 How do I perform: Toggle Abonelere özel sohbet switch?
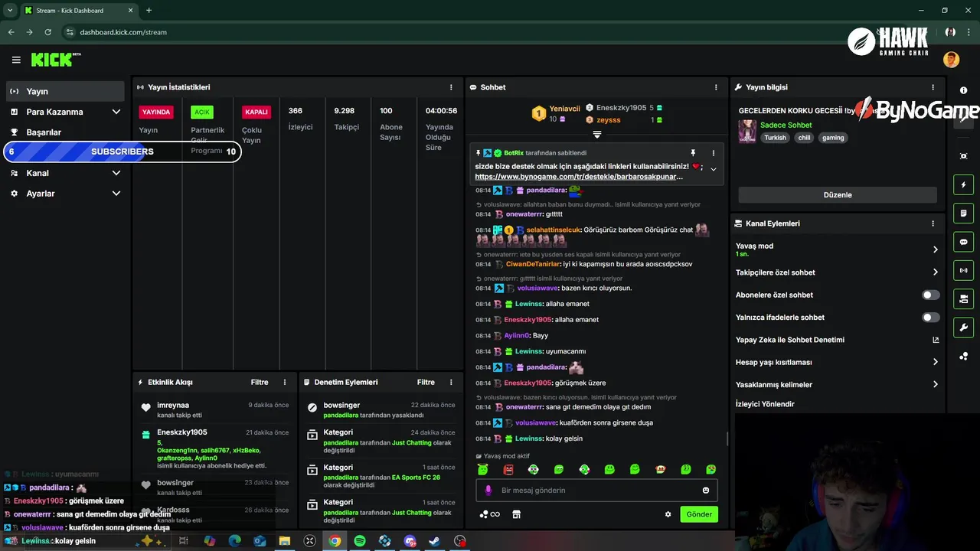click(x=930, y=295)
